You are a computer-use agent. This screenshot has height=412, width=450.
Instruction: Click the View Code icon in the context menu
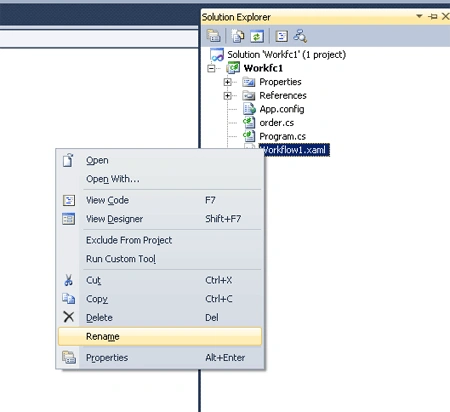click(69, 200)
